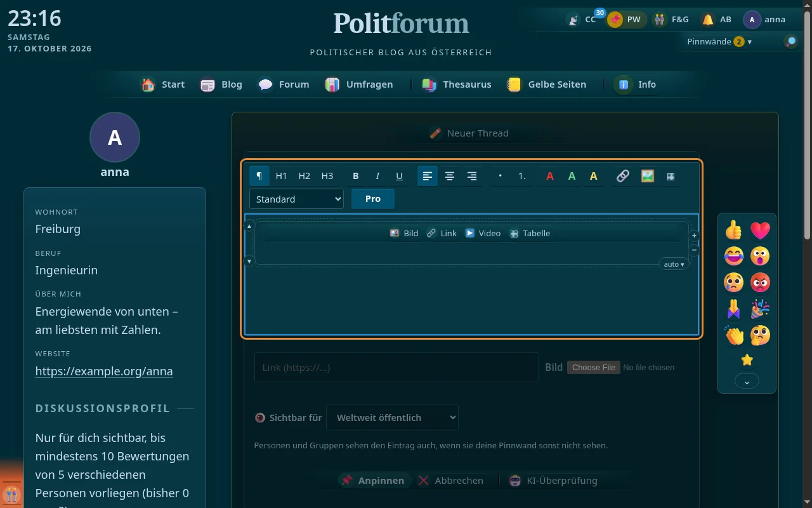Toggle underline formatting
The width and height of the screenshot is (812, 508).
[x=399, y=176]
